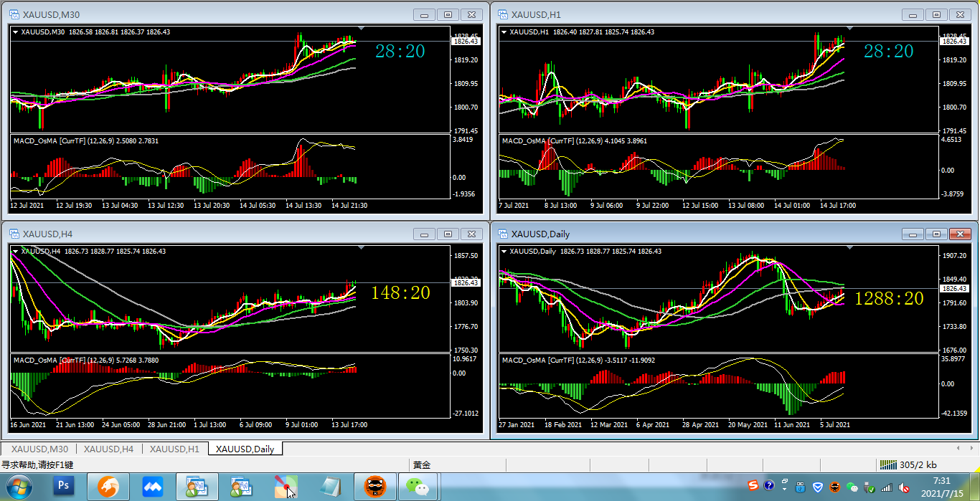Click the Sogou input method tray icon
The image size is (980, 501).
753,487
